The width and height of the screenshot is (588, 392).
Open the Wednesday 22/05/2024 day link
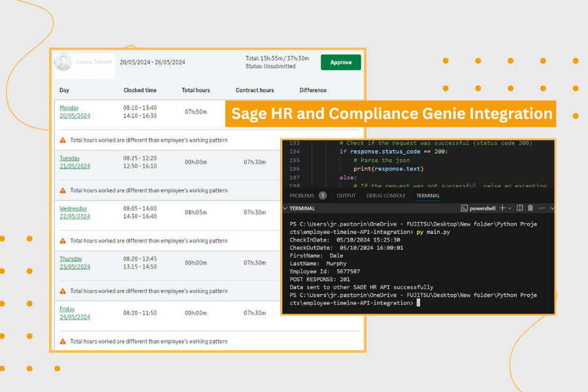[x=74, y=212]
